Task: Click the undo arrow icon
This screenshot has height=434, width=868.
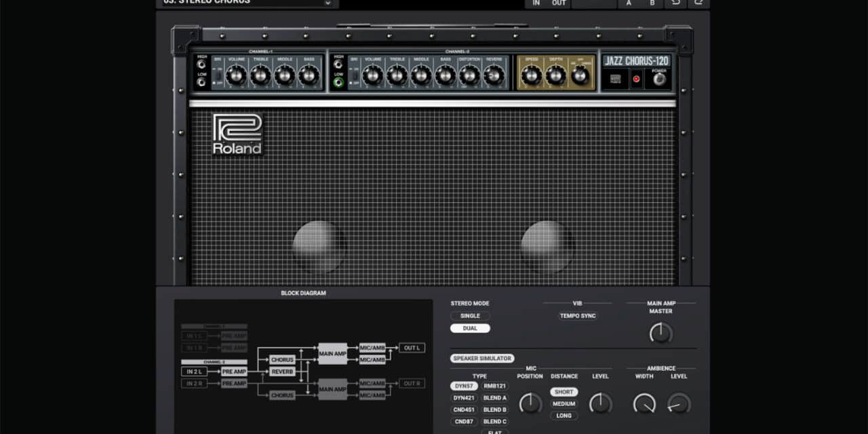Action: 675,3
